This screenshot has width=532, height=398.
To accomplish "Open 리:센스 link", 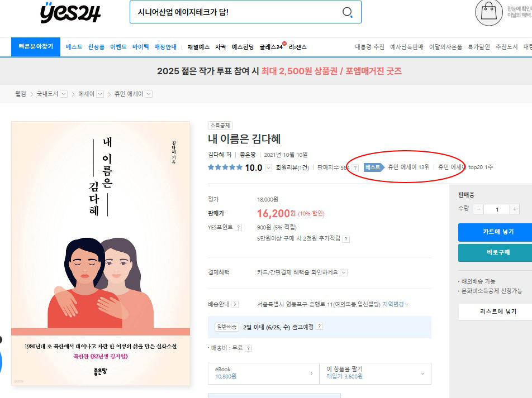I will click(x=297, y=47).
